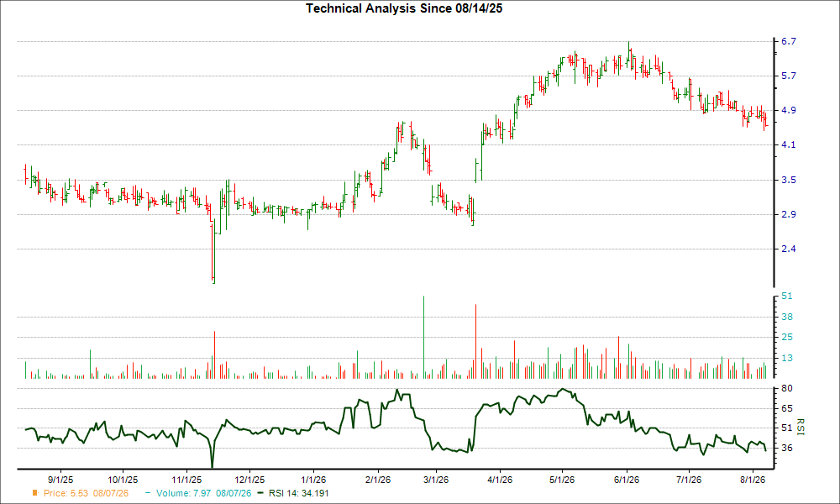This screenshot has width=840, height=504.
Task: Click the 51 volume axis label
Action: [x=787, y=297]
